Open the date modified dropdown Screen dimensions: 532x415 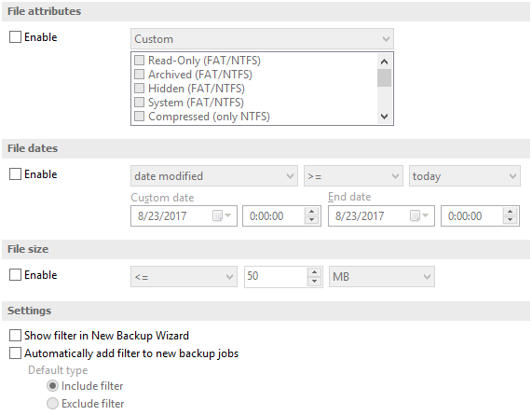pos(214,176)
